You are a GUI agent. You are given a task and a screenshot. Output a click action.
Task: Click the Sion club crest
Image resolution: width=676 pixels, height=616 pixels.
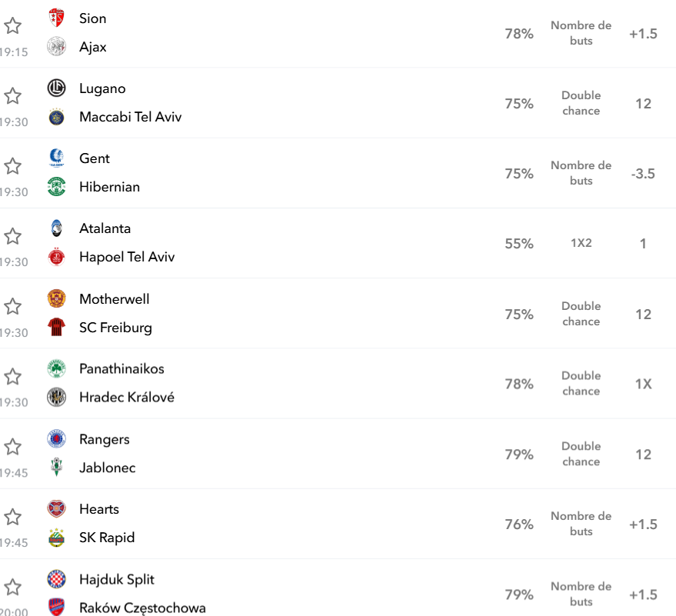(x=56, y=18)
